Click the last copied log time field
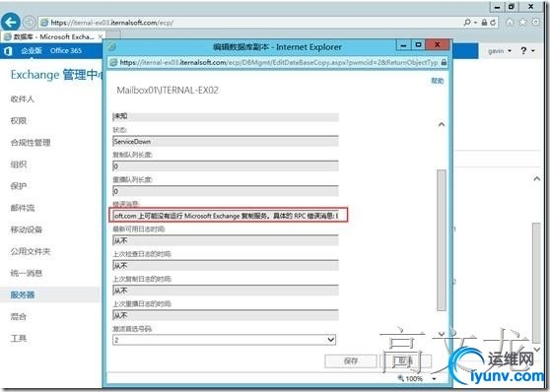This screenshot has width=550, height=392. click(x=226, y=291)
